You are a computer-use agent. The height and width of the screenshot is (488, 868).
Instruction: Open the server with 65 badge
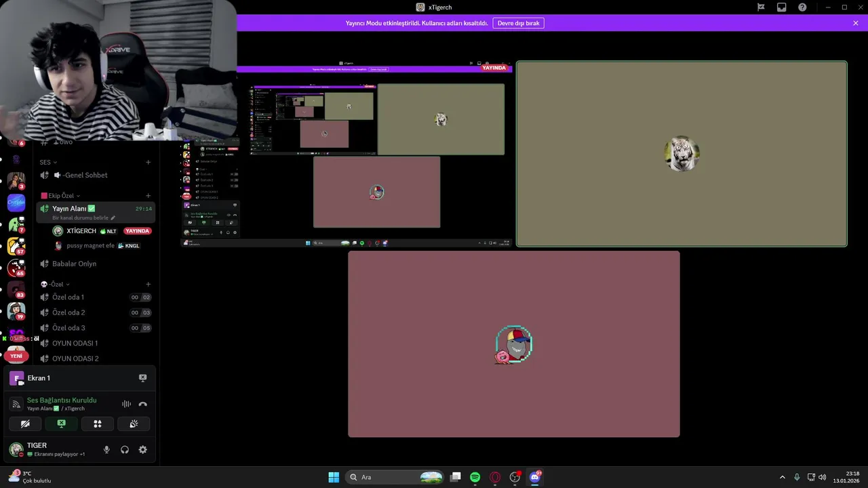point(16,268)
